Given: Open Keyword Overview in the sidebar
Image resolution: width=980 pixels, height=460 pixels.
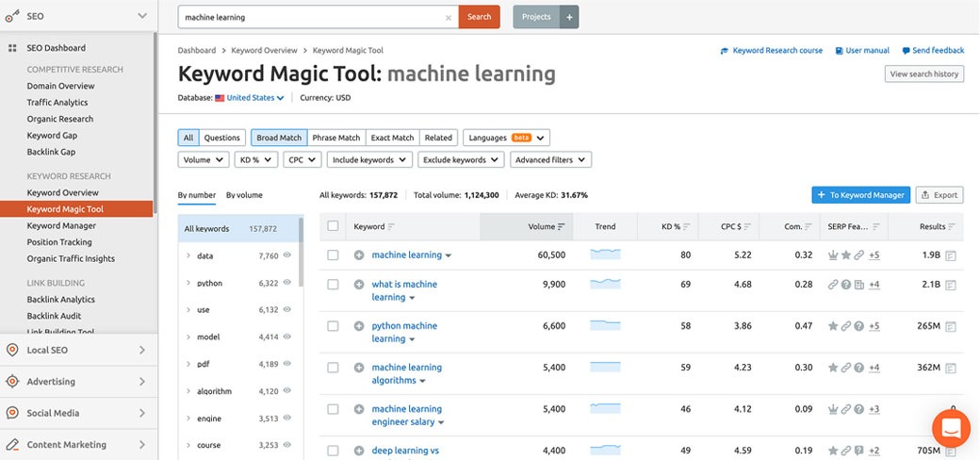Looking at the screenshot, I should pyautogui.click(x=62, y=192).
